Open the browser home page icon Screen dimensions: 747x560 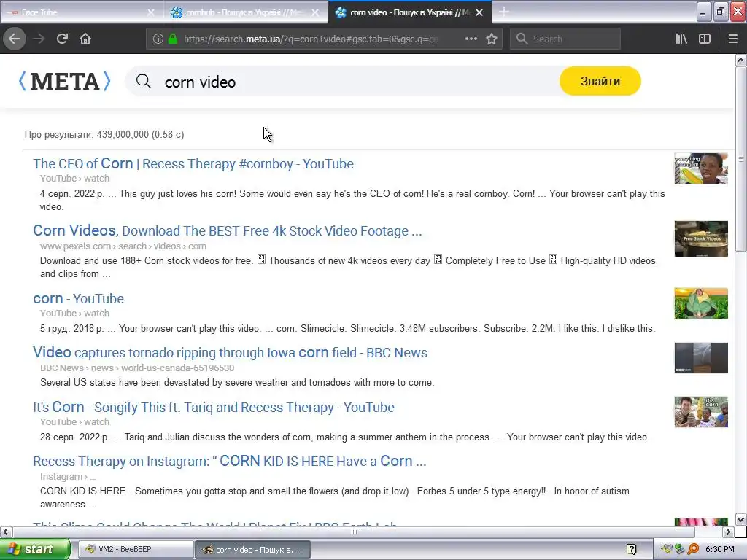click(85, 39)
